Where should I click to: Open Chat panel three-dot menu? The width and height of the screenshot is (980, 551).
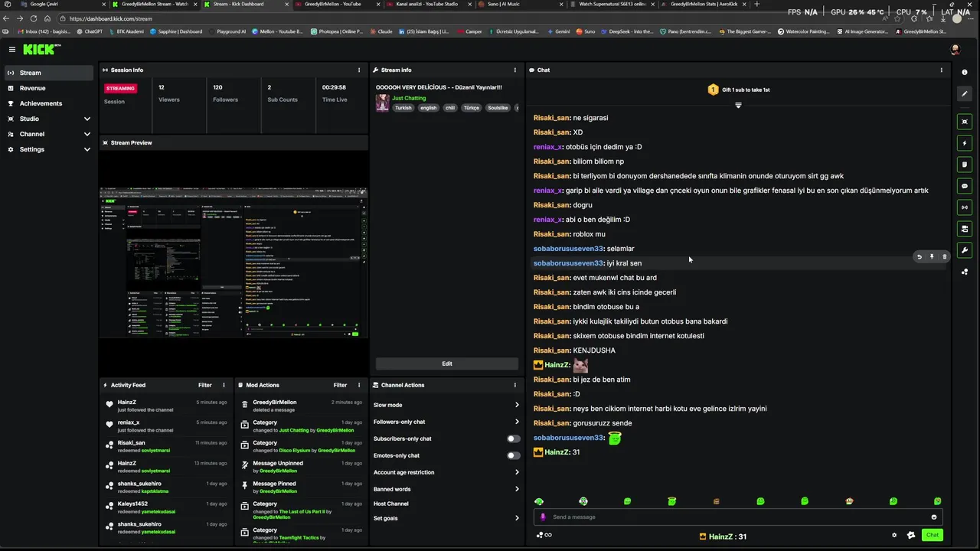(x=942, y=70)
